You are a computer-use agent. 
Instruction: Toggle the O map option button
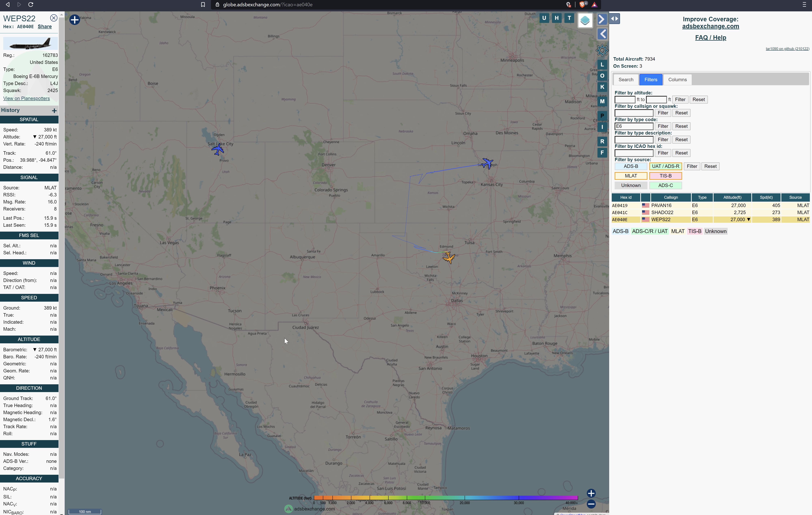click(x=602, y=76)
